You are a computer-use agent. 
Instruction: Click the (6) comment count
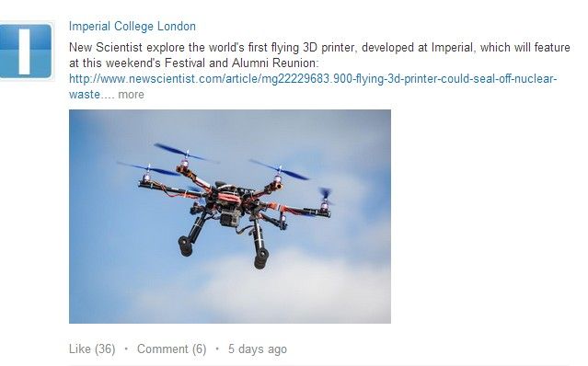coord(199,349)
